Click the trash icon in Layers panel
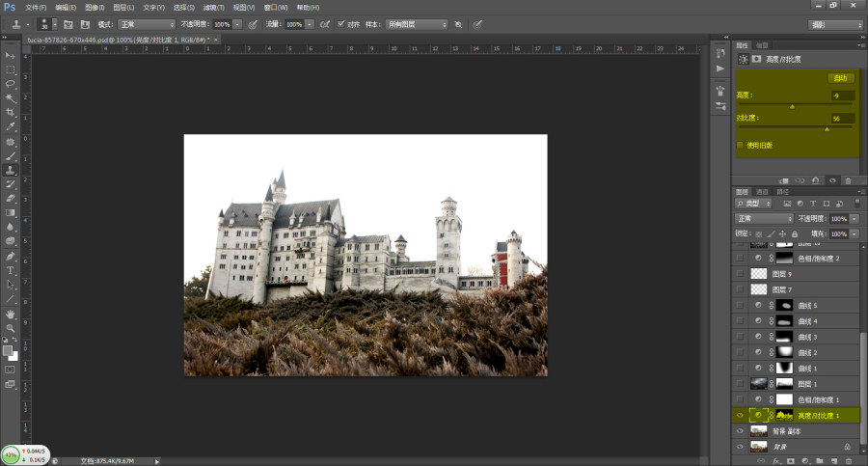This screenshot has height=466, width=868. click(849, 461)
